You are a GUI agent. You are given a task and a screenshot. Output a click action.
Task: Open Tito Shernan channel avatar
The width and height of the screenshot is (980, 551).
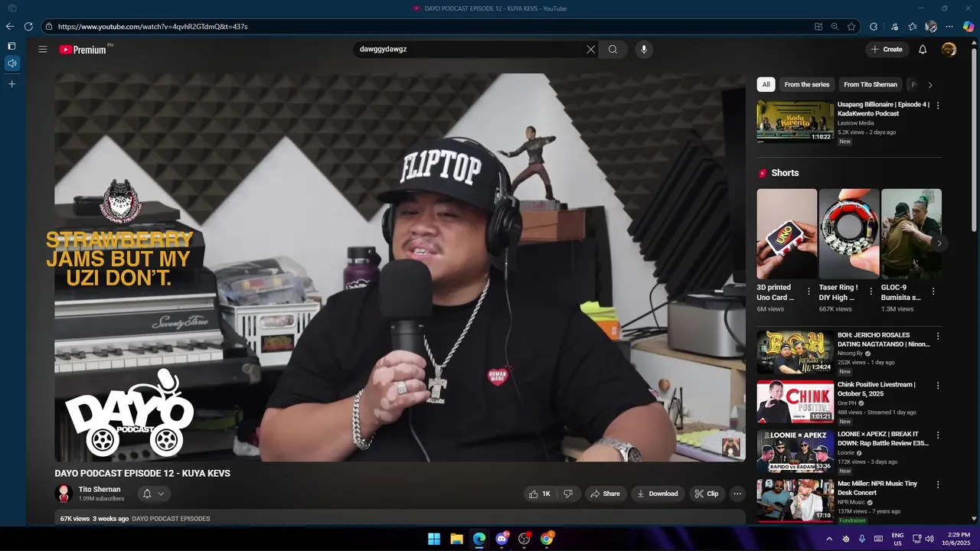pyautogui.click(x=64, y=494)
